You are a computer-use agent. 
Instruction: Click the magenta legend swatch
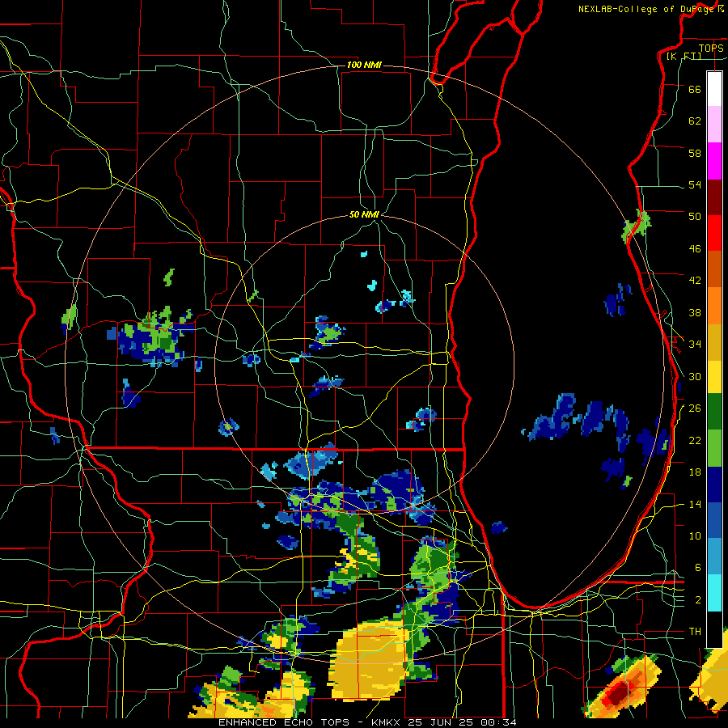click(714, 161)
